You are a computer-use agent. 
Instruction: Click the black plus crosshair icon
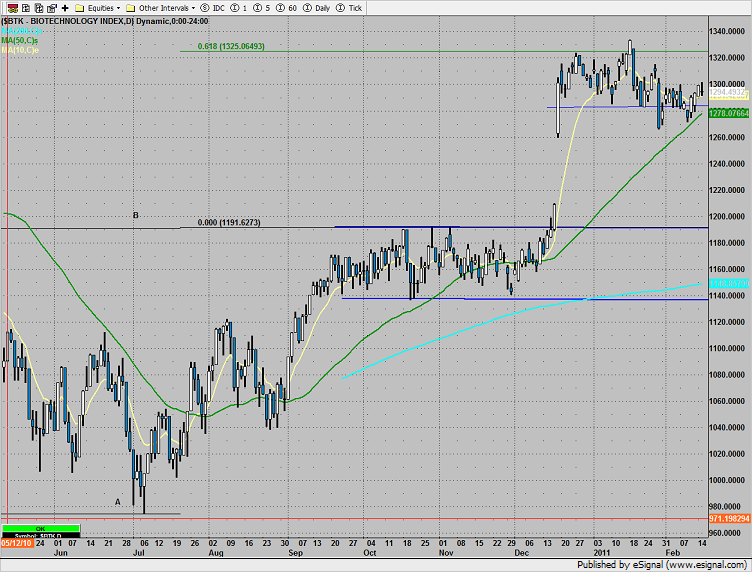(65, 6)
